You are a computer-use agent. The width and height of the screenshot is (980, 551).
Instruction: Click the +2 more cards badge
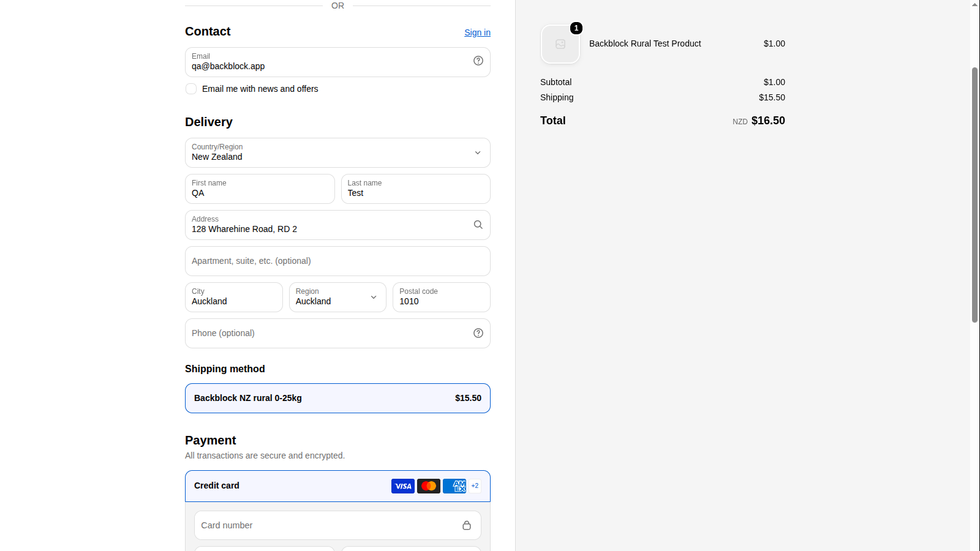coord(475,486)
